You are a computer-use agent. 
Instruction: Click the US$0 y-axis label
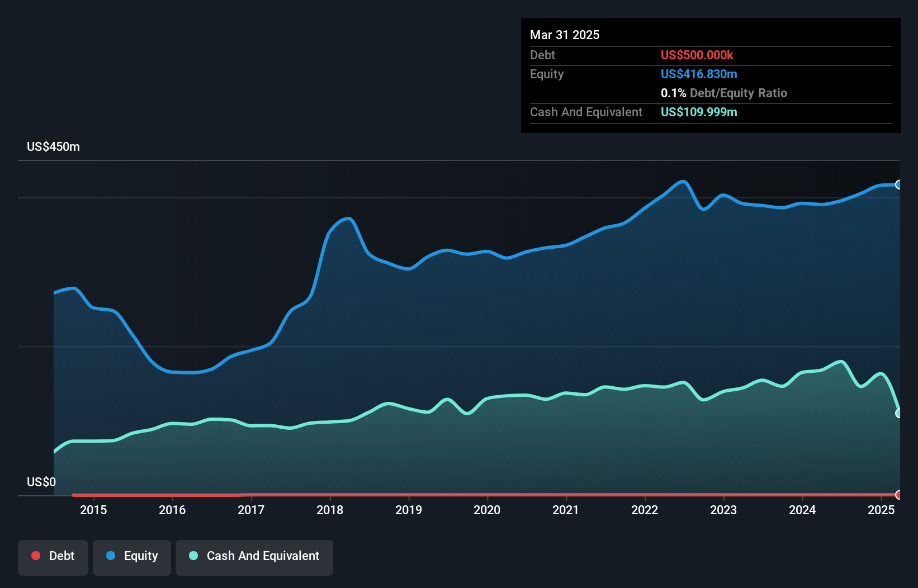(41, 482)
